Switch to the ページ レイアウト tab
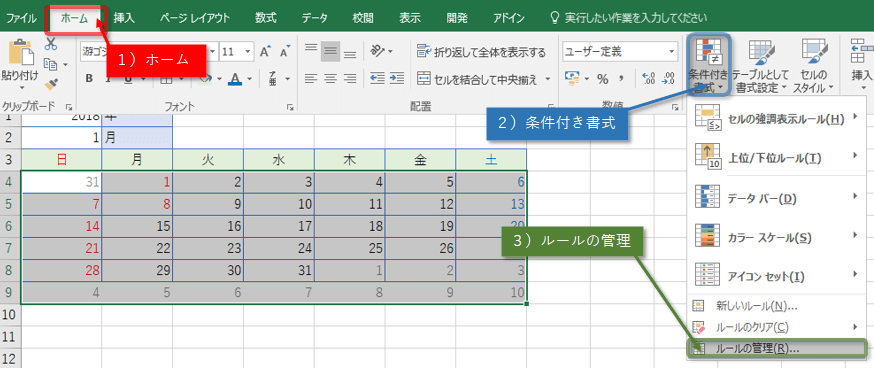The width and height of the screenshot is (874, 368). [195, 18]
